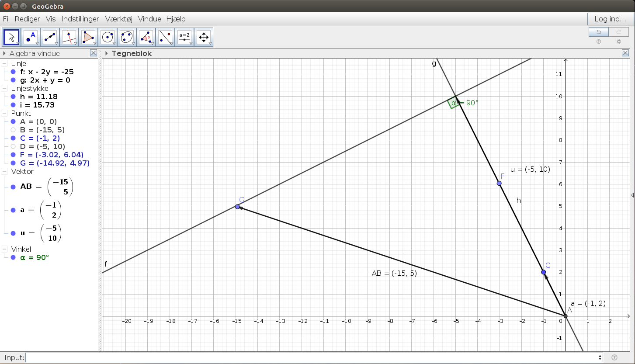This screenshot has width=635, height=364.
Task: Open the settings gear icon
Action: click(618, 42)
